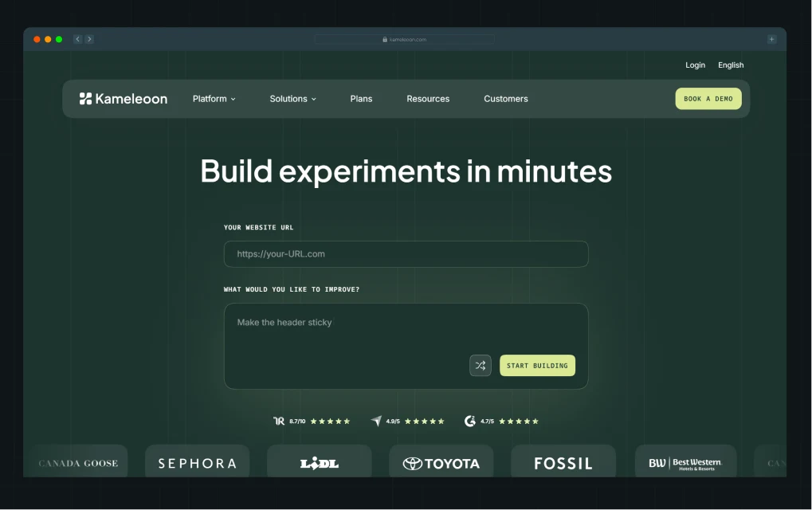Open a new tab with plus icon
The width and height of the screenshot is (812, 510).
[771, 39]
